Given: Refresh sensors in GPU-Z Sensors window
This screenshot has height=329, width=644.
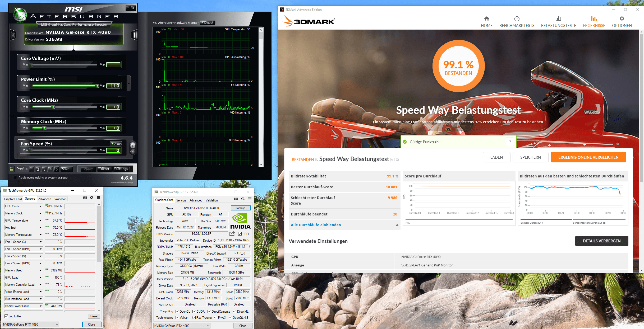Looking at the screenshot, I should click(x=91, y=198).
